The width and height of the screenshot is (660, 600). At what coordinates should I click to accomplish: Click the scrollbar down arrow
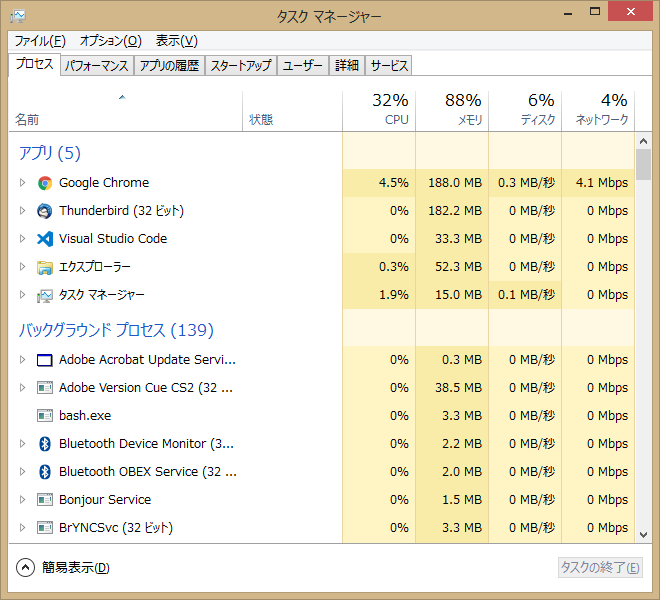[x=643, y=535]
